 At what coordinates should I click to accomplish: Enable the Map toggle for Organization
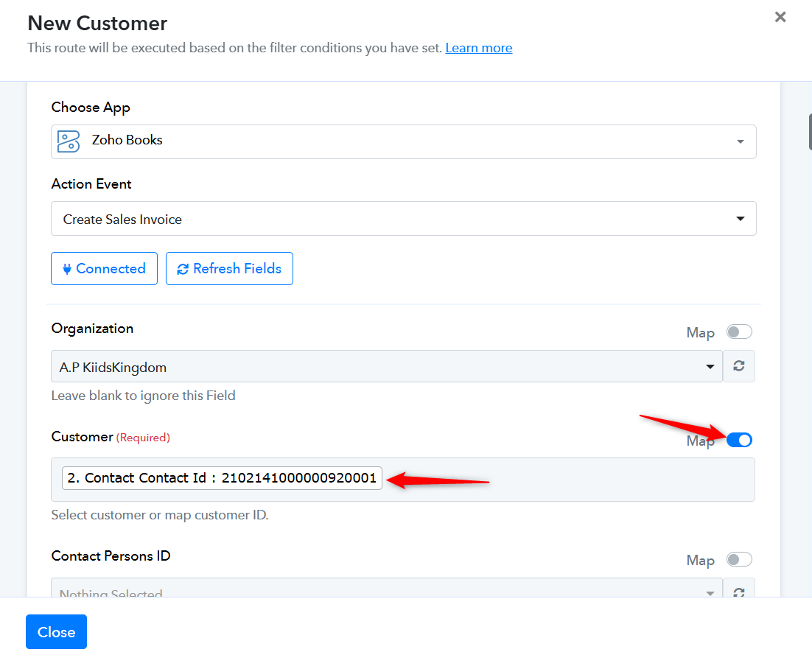click(739, 332)
